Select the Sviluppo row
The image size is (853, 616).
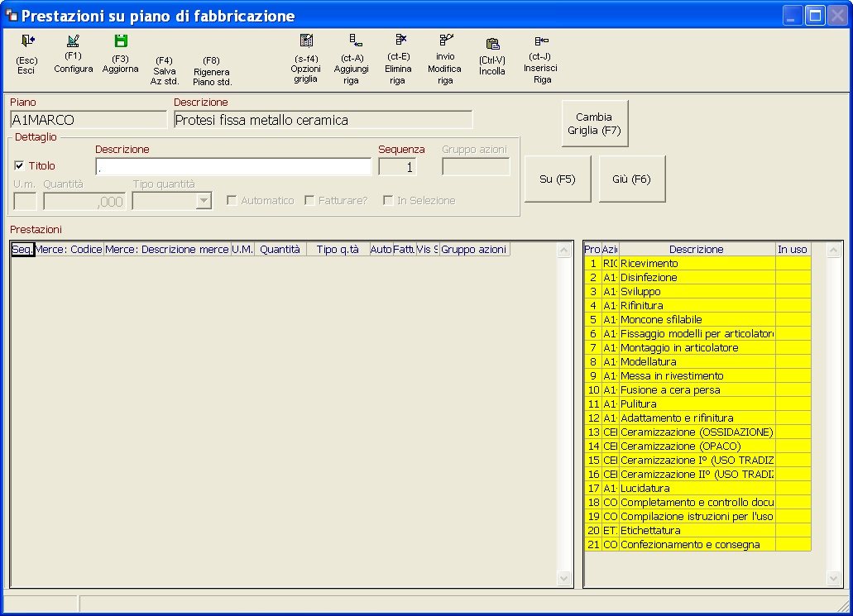tap(697, 292)
